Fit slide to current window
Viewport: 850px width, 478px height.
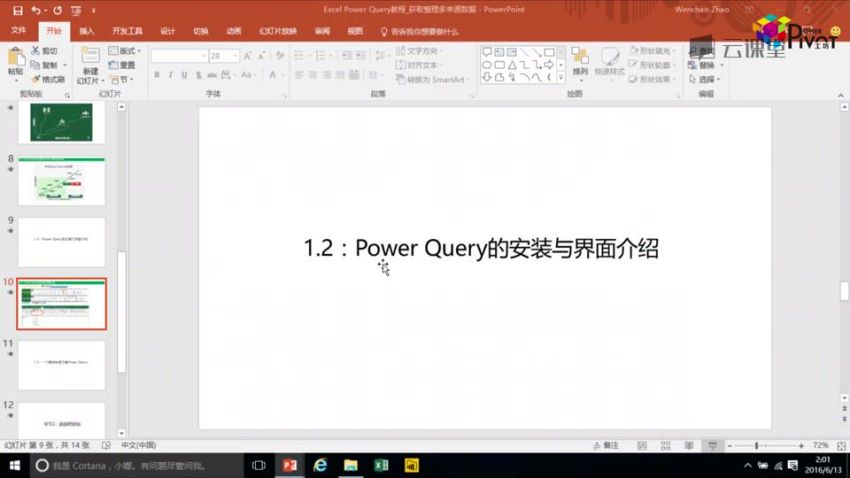[841, 445]
